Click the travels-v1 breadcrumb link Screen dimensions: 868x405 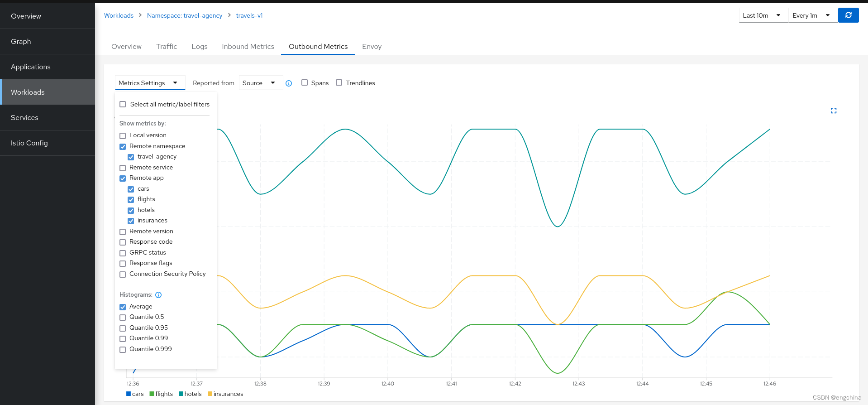tap(249, 15)
